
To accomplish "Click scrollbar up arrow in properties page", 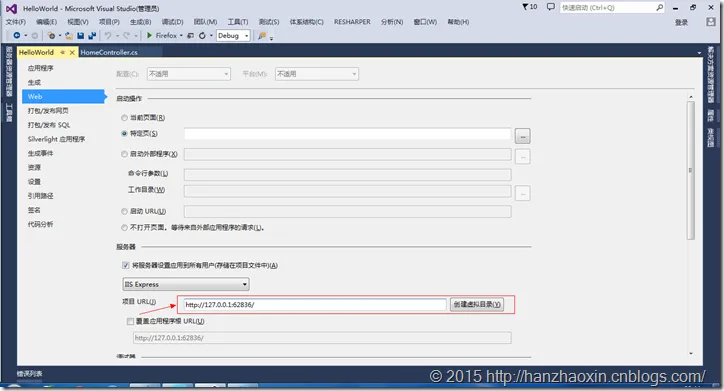I will tap(691, 96).
